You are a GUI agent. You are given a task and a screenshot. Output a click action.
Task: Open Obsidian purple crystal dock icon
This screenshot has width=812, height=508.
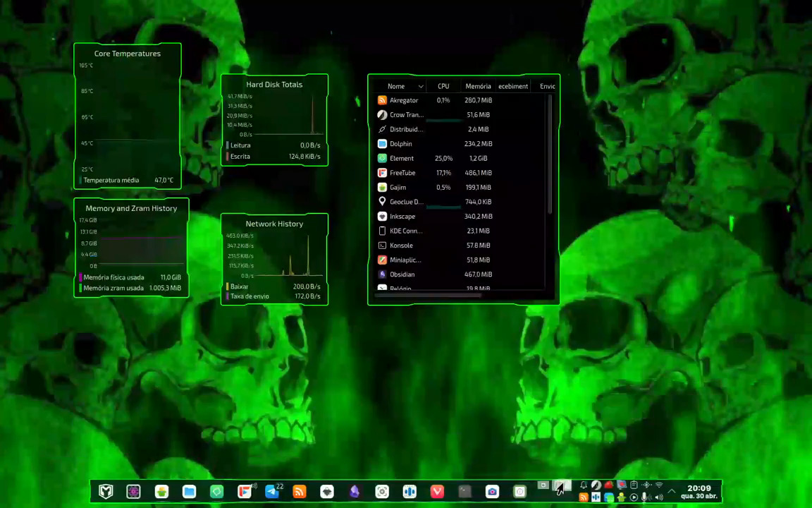coord(355,491)
